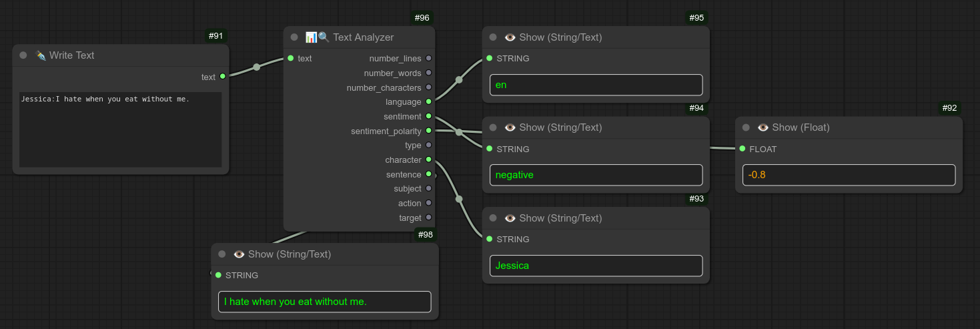Click the eye icon on the node showing "Jessica"

coord(510,218)
